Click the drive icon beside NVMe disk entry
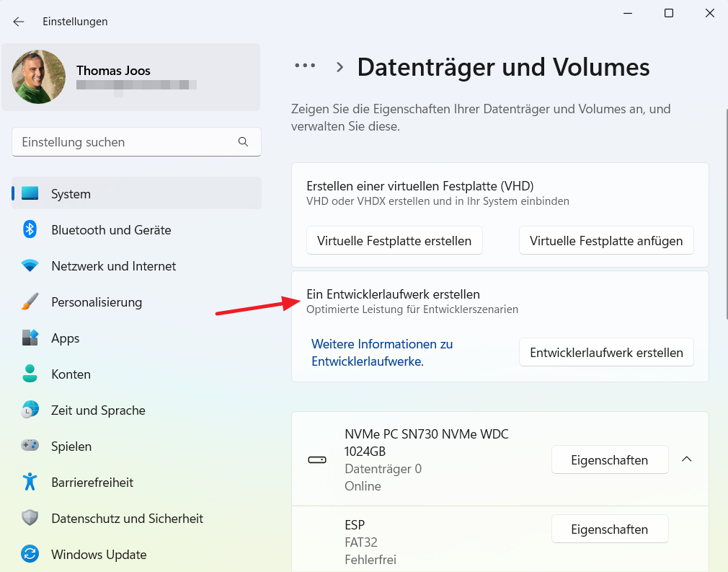Screen dimensions: 728x572 pyautogui.click(x=317, y=459)
